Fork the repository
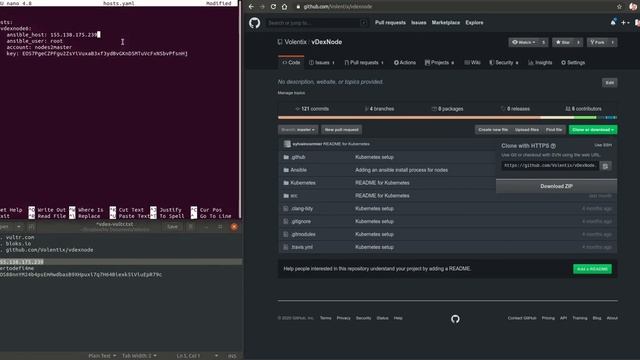 coord(598,42)
